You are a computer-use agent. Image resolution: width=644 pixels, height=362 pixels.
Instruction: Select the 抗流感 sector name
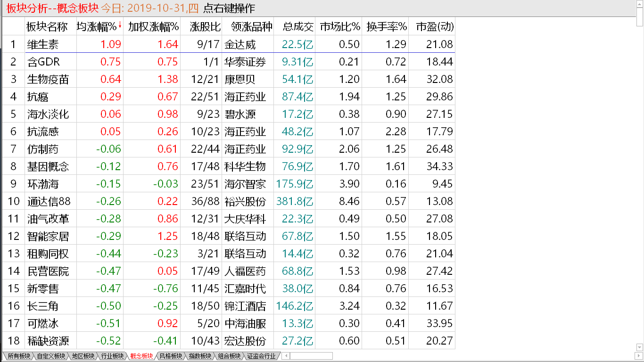pos(43,132)
